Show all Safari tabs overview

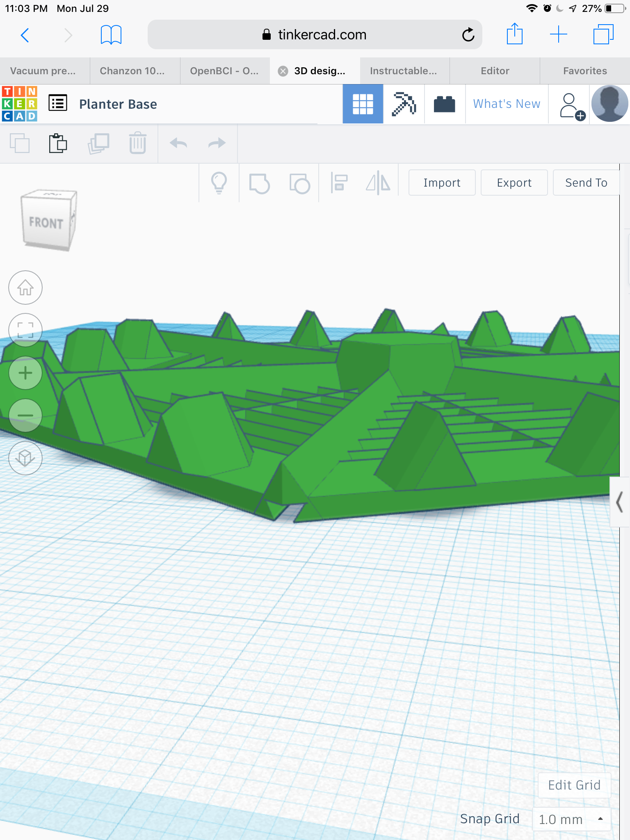603,34
